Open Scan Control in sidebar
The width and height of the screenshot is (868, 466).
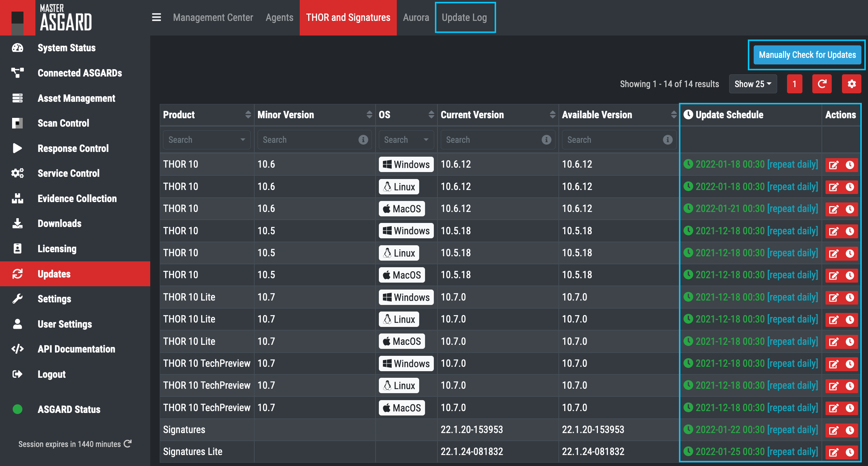[63, 123]
